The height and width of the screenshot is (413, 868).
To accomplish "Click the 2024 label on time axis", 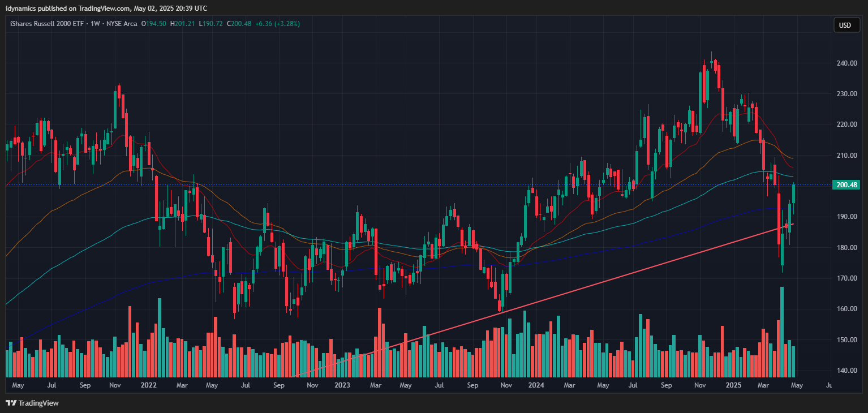I will coord(536,385).
